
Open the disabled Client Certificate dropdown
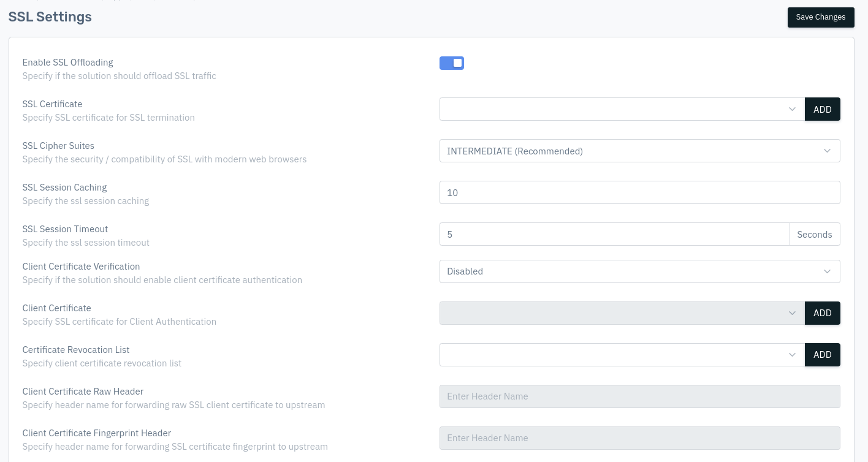[x=622, y=313]
